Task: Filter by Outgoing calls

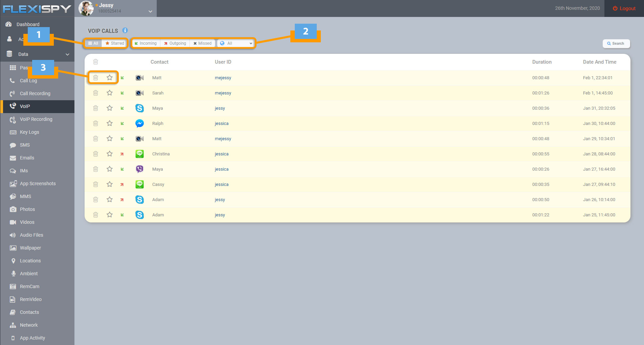Action: point(175,43)
